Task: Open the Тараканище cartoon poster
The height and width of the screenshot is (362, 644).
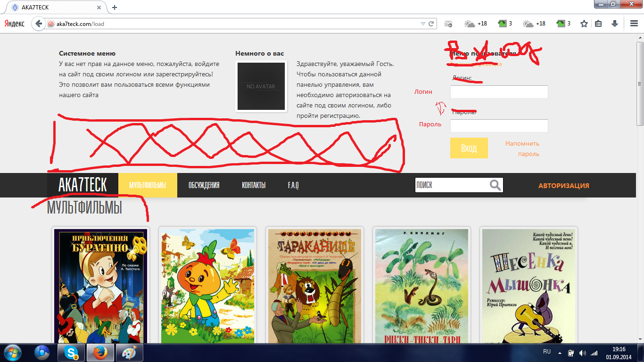Action: pyautogui.click(x=314, y=286)
